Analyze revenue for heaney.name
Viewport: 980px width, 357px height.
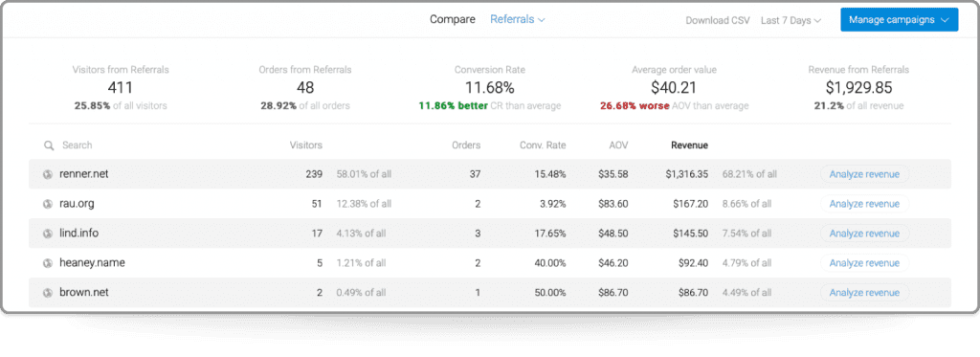pyautogui.click(x=864, y=263)
